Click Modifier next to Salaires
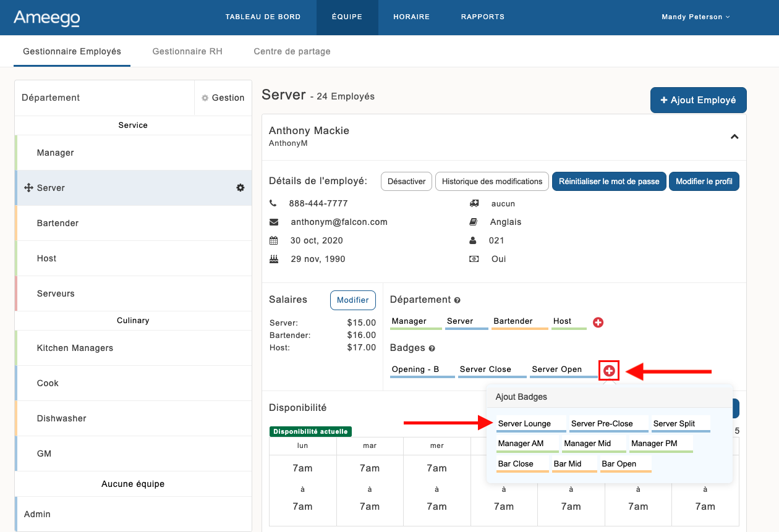 [x=353, y=300]
